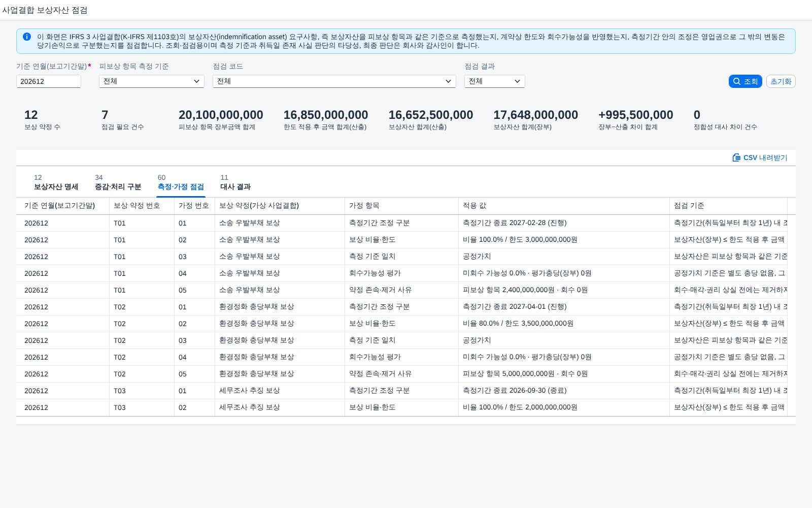Click the cell '피보상 항목 5,000,000,000원 · 회수 0원'

pos(564,374)
